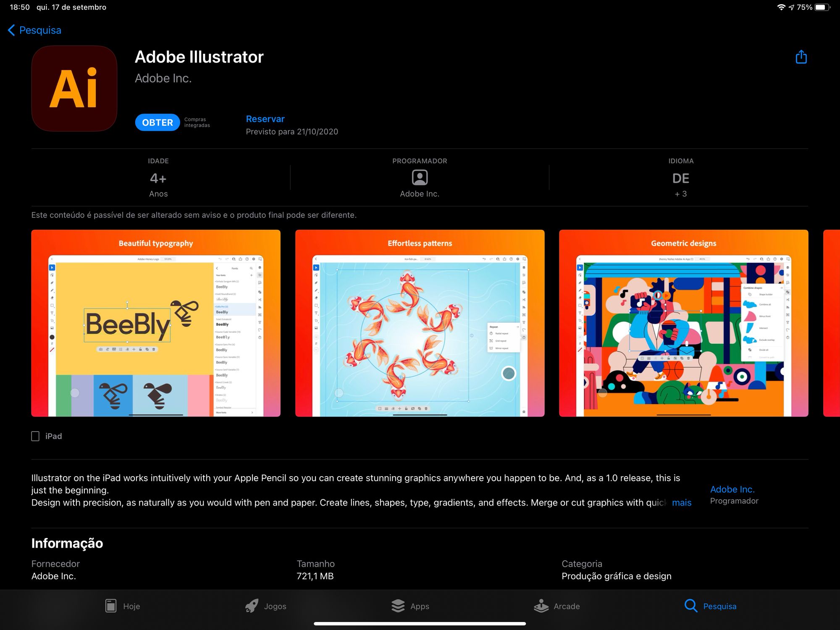Open the Beautiful typography screenshot

pyautogui.click(x=156, y=323)
